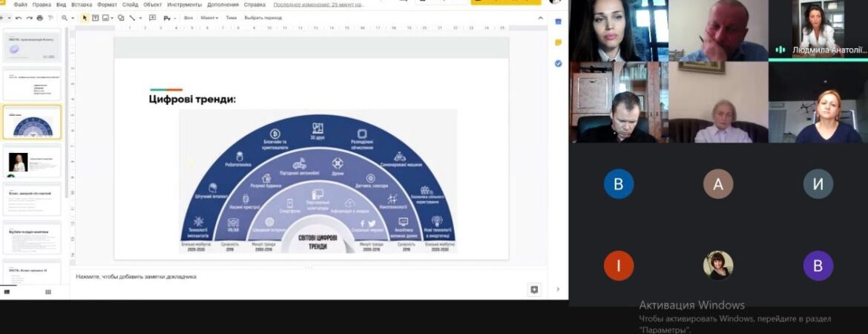Click the paint format icon

50,18
